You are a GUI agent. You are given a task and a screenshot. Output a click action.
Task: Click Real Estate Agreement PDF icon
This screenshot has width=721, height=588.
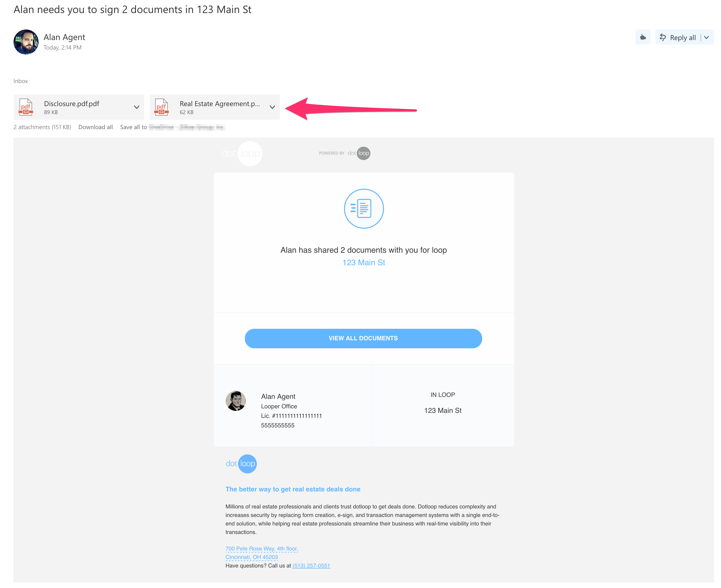(x=162, y=107)
